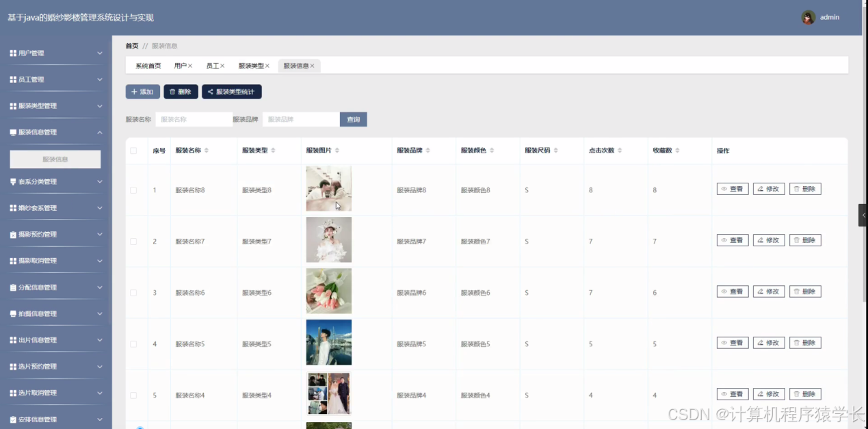Click the 删除 button in top toolbar
The image size is (868, 429).
(181, 92)
